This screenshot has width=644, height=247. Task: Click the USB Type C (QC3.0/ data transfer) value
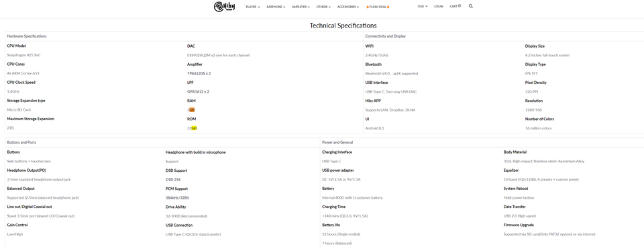[x=193, y=234]
